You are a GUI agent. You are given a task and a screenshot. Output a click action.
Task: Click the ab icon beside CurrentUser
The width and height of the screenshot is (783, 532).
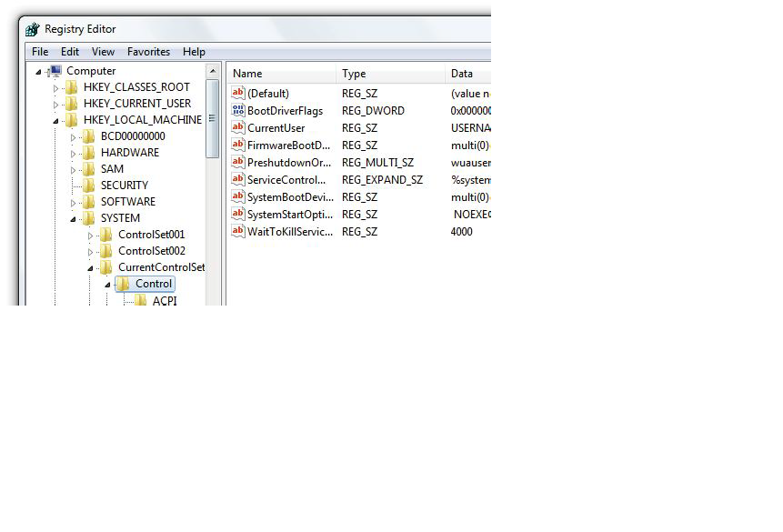237,127
